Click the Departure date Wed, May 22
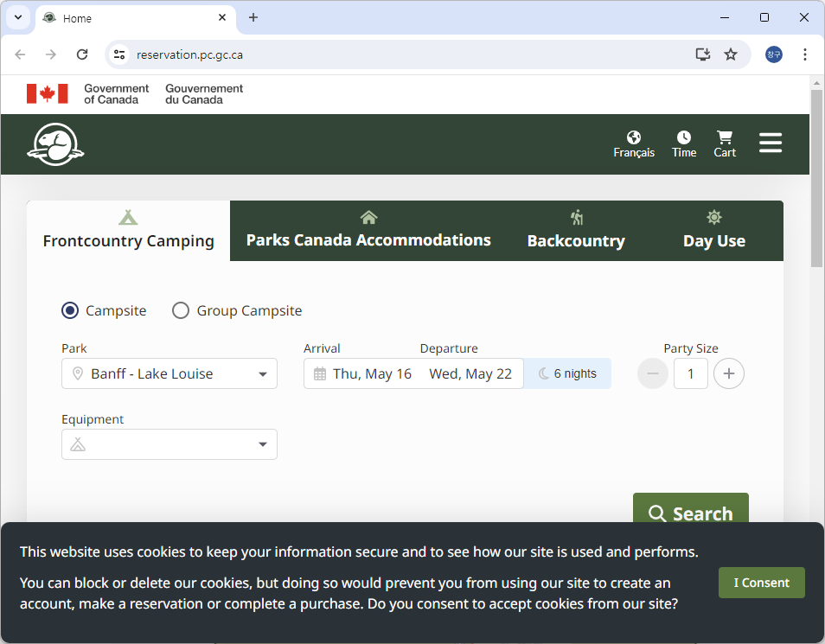 pyautogui.click(x=470, y=373)
